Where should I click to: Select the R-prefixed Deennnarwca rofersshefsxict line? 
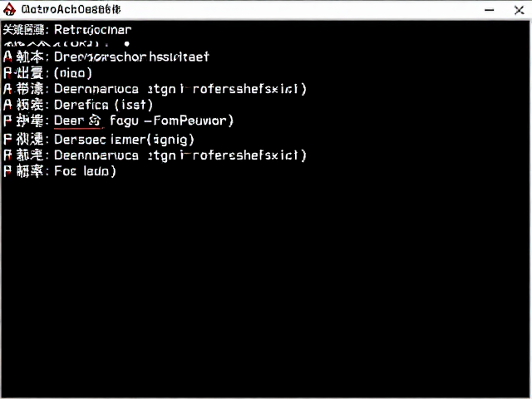click(x=180, y=155)
